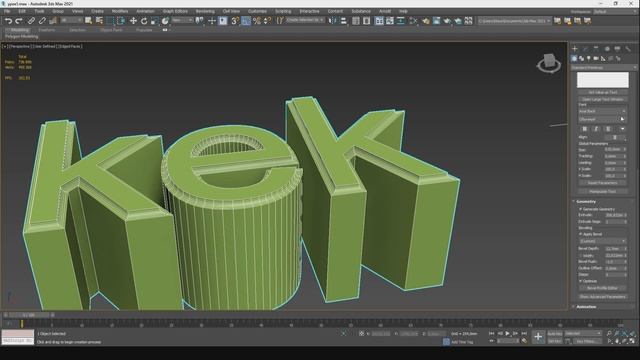The image size is (640, 360).
Task: Open the Rendering menu
Action: [205, 11]
